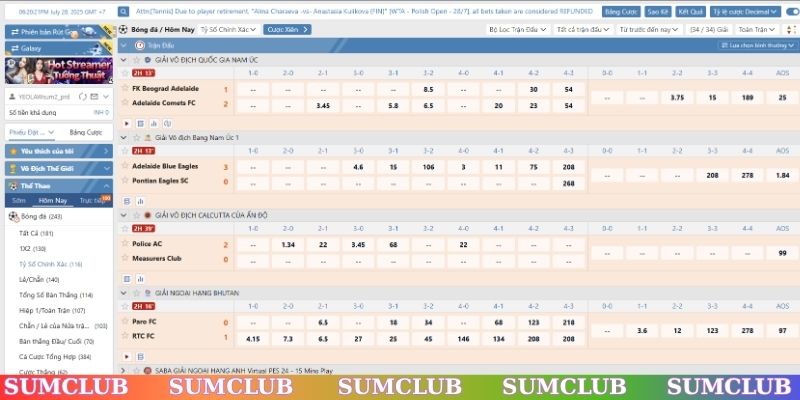
Task: Open the Tỷ Số Chính Xác dropdown
Action: point(229,30)
